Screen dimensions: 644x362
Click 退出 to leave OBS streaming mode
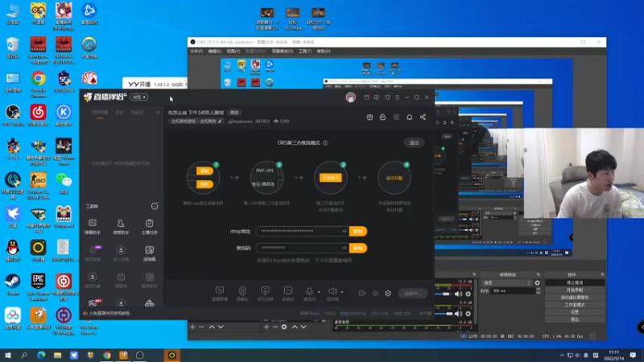(414, 143)
